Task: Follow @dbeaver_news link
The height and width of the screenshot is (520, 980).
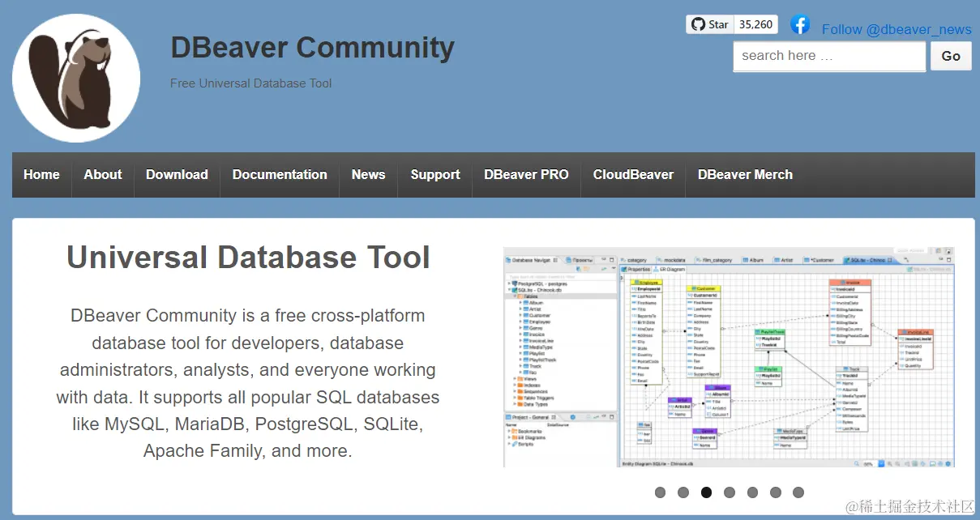Action: [x=897, y=30]
